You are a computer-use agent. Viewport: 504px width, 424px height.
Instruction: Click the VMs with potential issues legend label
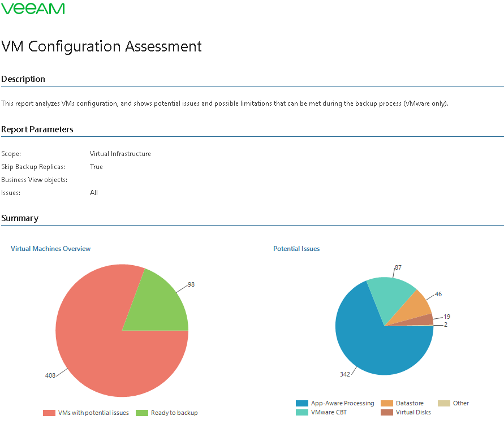tap(93, 413)
